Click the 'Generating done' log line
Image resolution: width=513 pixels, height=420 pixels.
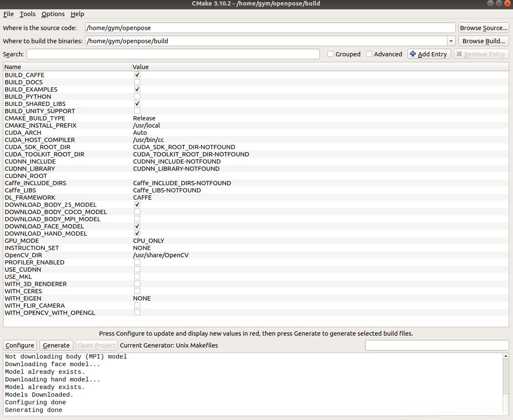[33, 410]
